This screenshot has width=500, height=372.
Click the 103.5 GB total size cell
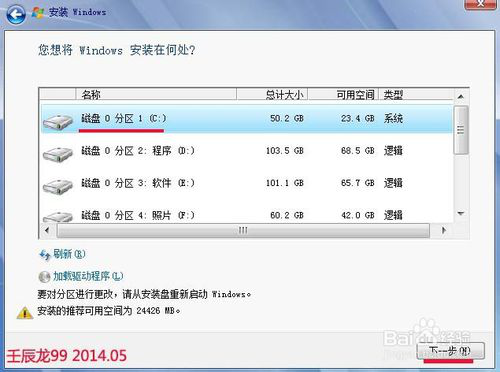pyautogui.click(x=285, y=151)
